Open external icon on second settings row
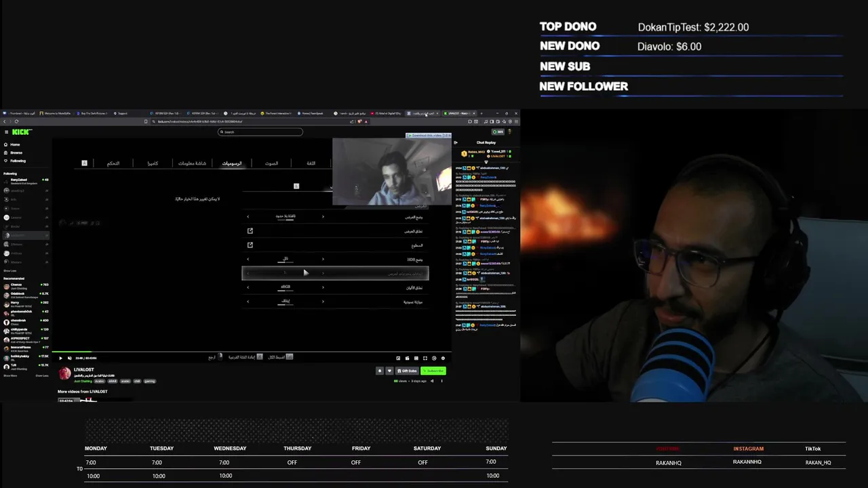The height and width of the screenshot is (488, 868). coord(250,231)
